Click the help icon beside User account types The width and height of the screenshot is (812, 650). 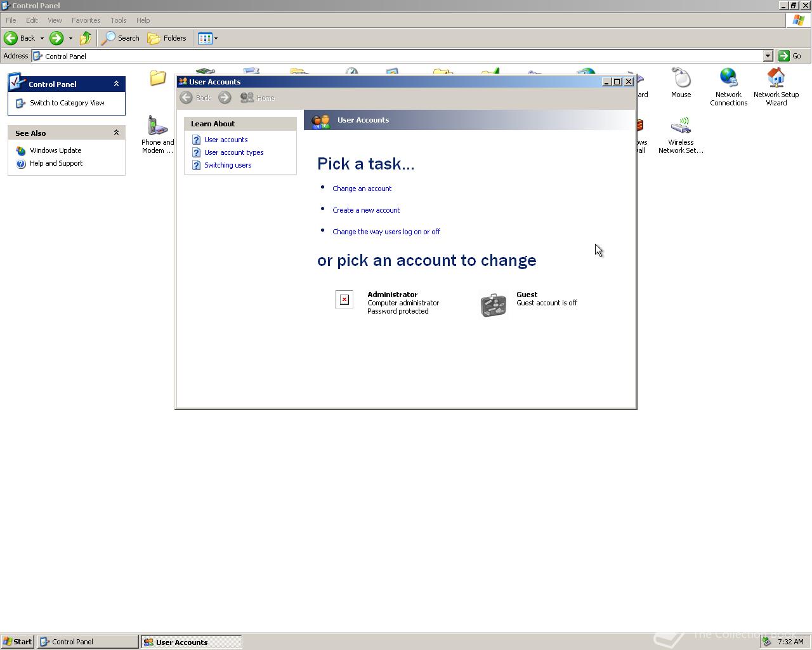pyautogui.click(x=196, y=152)
